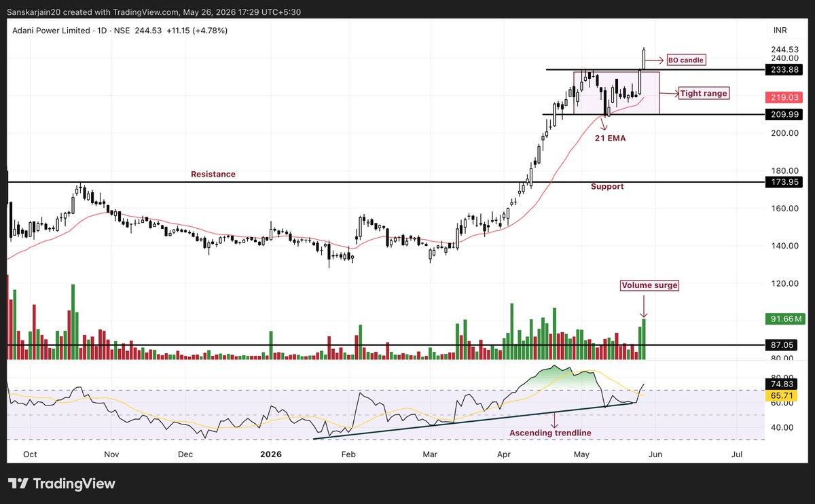Click the 120.00 price axis tick

[785, 283]
